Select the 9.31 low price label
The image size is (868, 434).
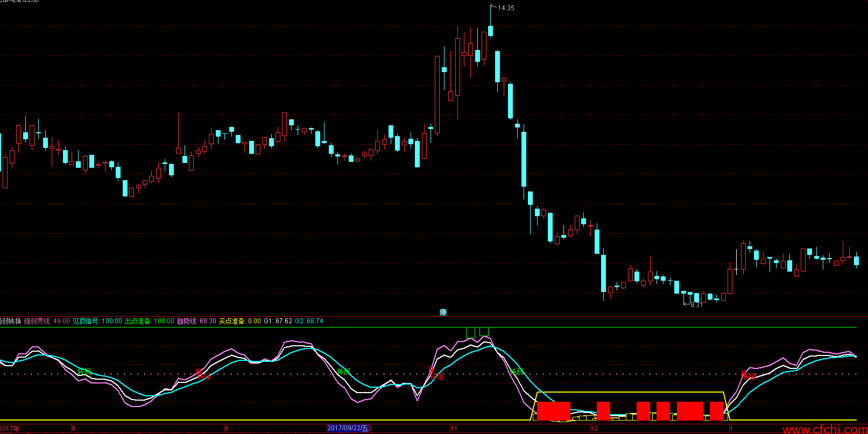[696, 304]
